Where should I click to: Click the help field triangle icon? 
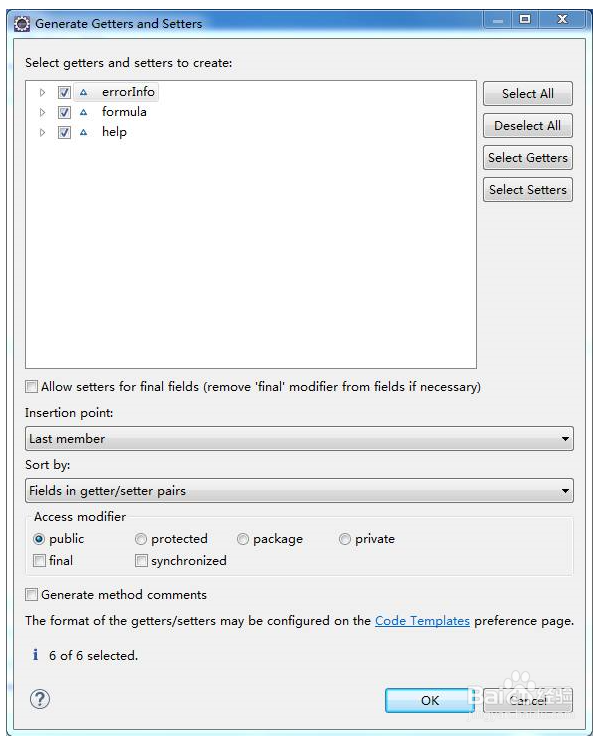[84, 132]
